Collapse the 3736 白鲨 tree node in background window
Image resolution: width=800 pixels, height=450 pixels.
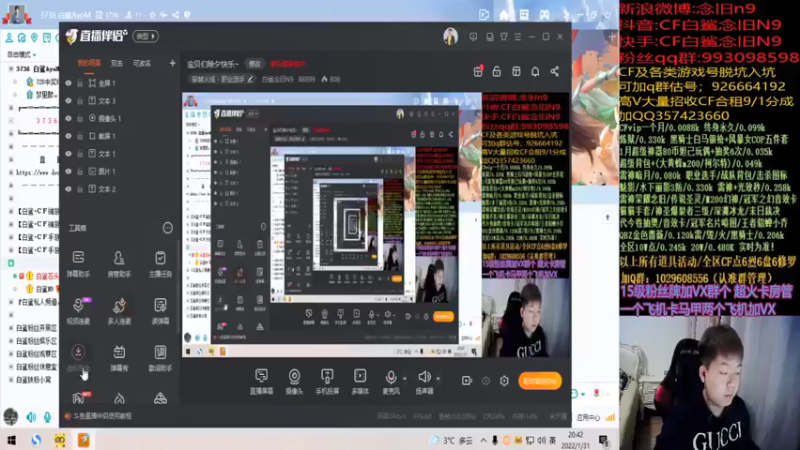11,69
